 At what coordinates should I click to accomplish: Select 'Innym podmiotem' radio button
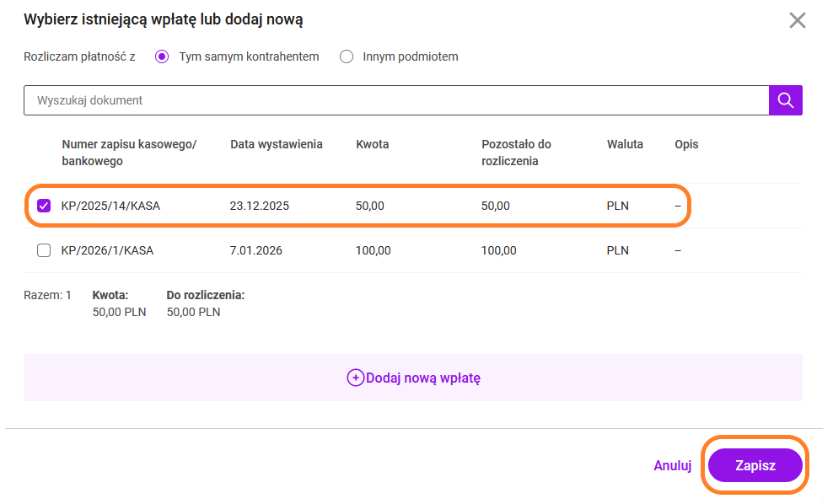(x=347, y=56)
